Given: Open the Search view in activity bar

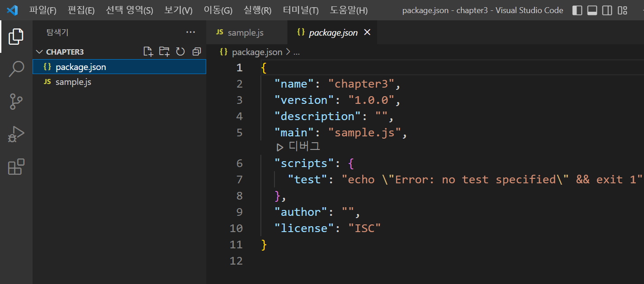Looking at the screenshot, I should pyautogui.click(x=16, y=69).
